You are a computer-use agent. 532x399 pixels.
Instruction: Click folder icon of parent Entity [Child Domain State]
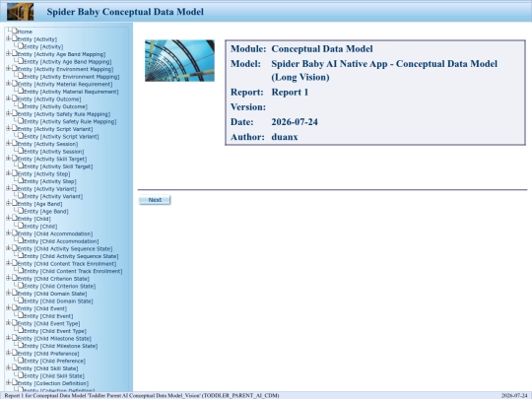(x=15, y=293)
